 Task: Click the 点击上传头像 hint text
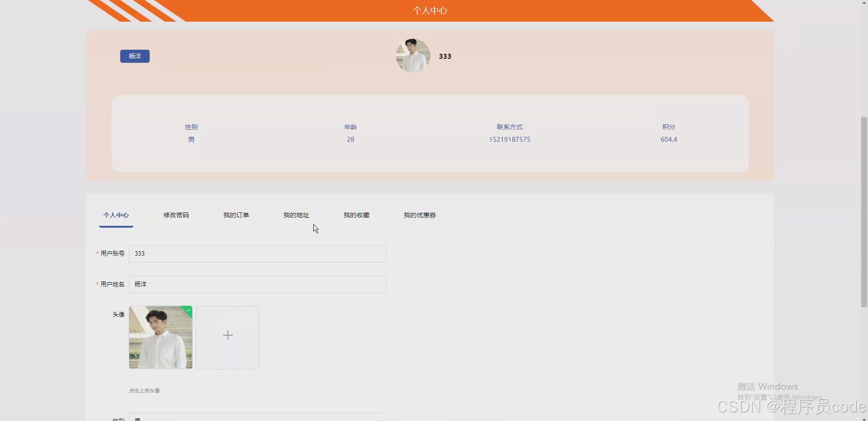[144, 391]
